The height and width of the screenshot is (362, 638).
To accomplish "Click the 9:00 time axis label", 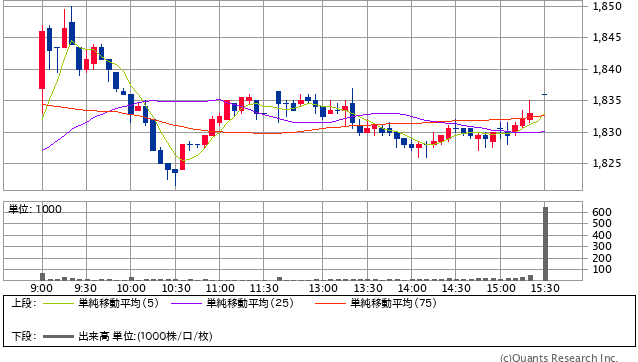I will (42, 288).
